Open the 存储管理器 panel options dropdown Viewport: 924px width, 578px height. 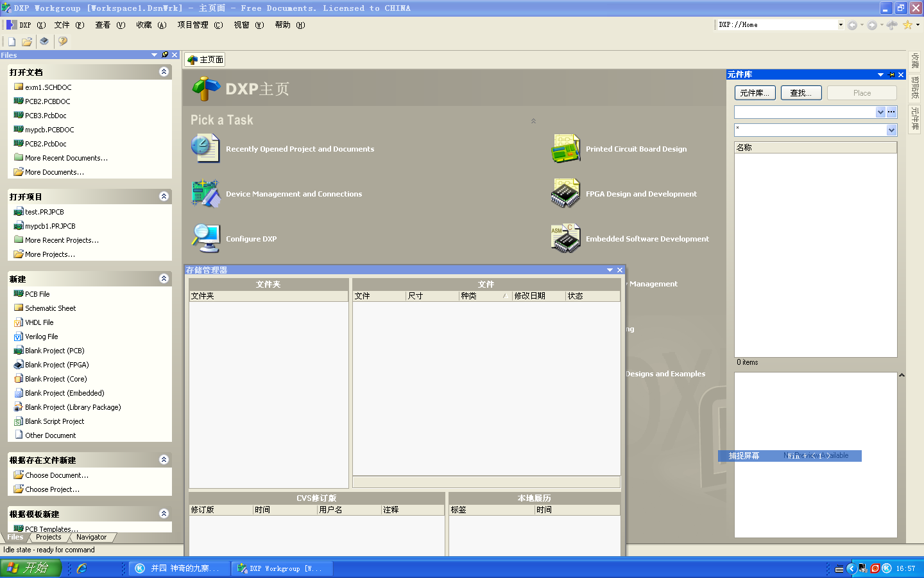tap(610, 270)
